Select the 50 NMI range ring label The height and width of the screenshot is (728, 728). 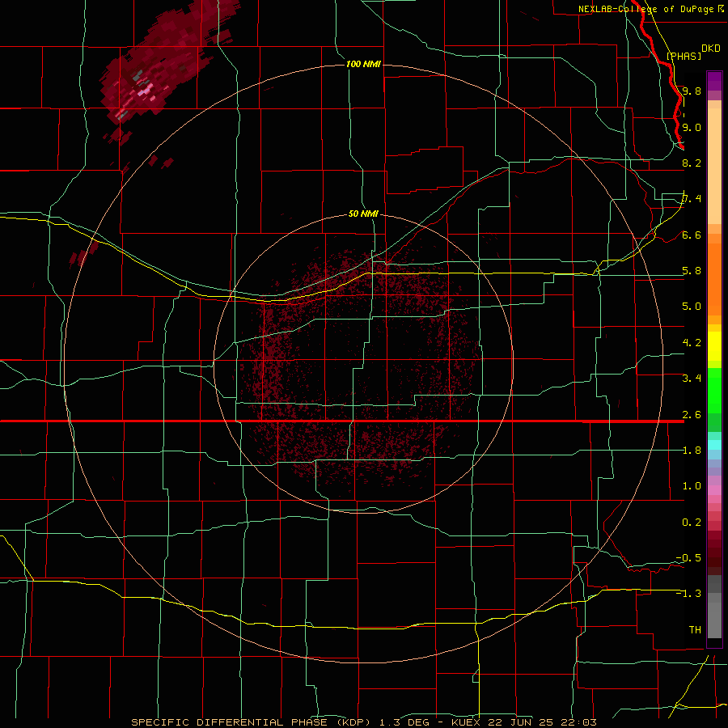point(363,214)
